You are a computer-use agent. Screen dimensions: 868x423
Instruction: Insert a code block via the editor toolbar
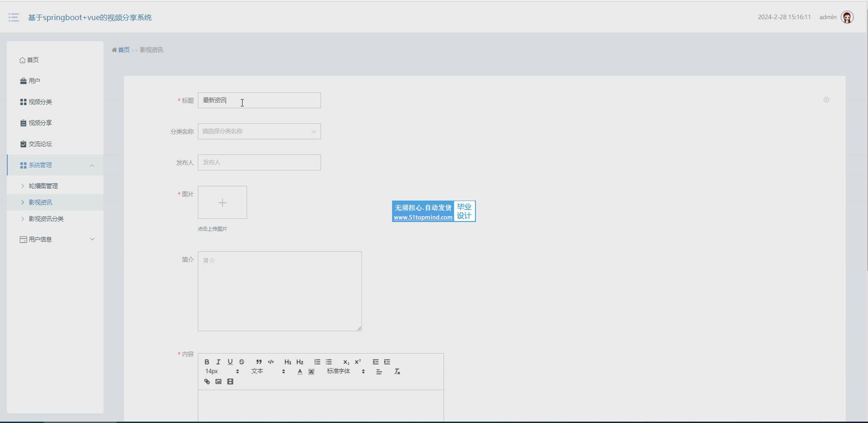point(271,362)
